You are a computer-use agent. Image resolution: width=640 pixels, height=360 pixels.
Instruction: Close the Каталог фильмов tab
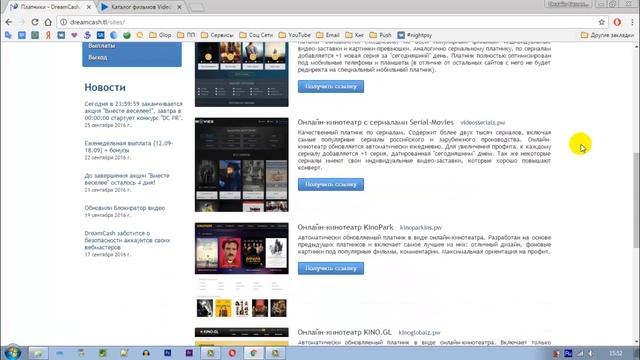179,7
